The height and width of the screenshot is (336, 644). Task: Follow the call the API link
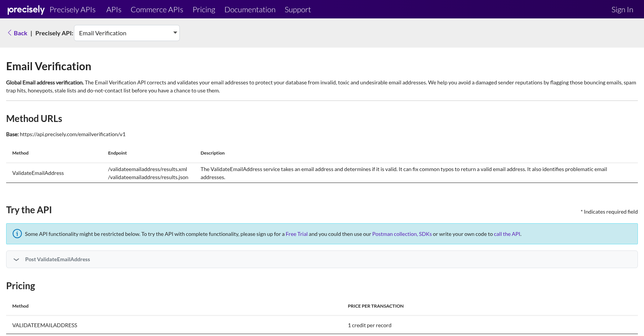[x=507, y=234]
